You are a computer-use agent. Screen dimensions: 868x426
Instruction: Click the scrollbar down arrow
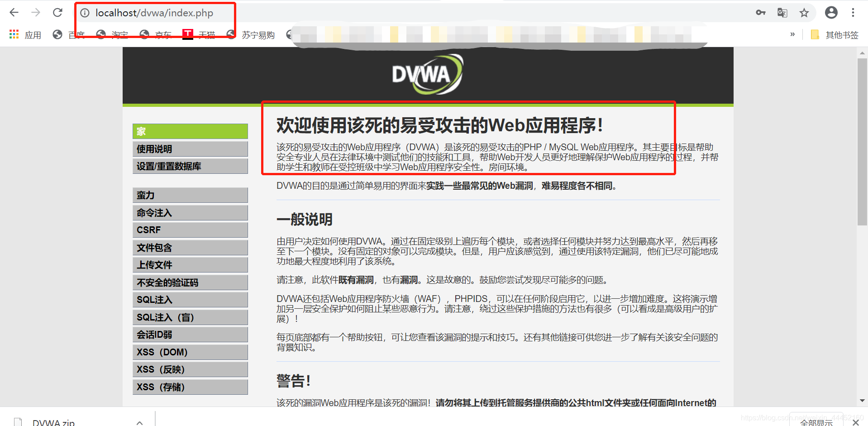click(862, 401)
